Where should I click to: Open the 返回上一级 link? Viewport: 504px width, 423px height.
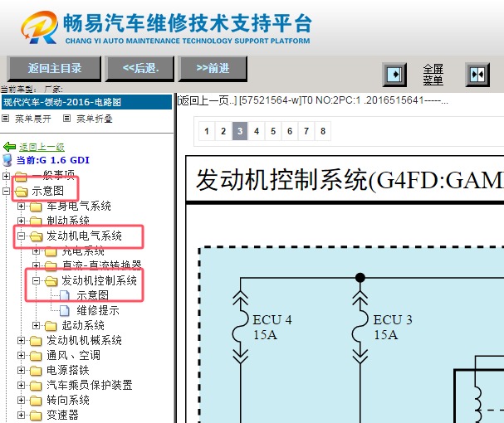[x=42, y=147]
